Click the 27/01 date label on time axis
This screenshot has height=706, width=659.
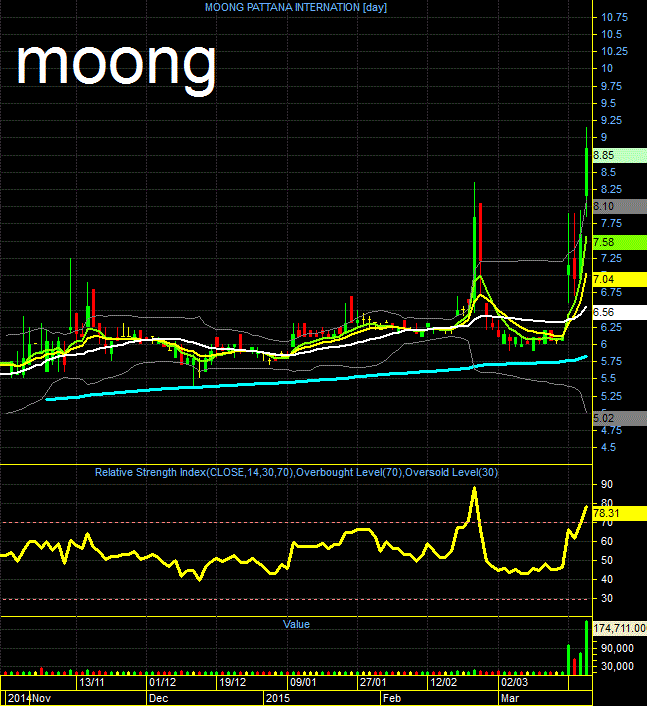(x=373, y=682)
